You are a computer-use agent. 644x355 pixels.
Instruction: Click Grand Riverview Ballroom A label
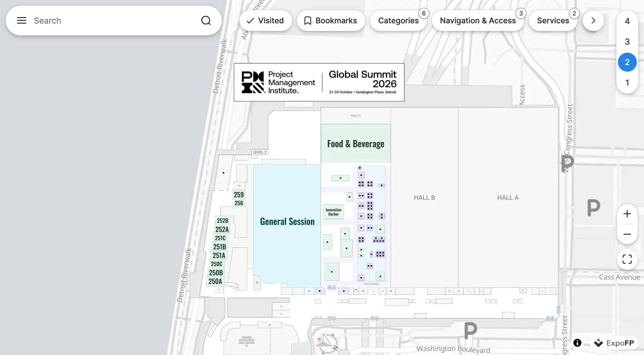click(246, 341)
